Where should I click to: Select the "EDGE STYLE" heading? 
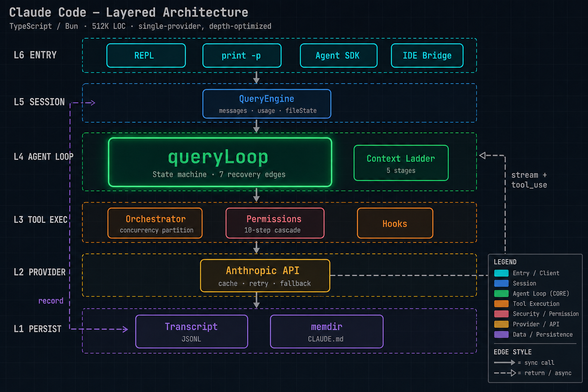pyautogui.click(x=513, y=352)
